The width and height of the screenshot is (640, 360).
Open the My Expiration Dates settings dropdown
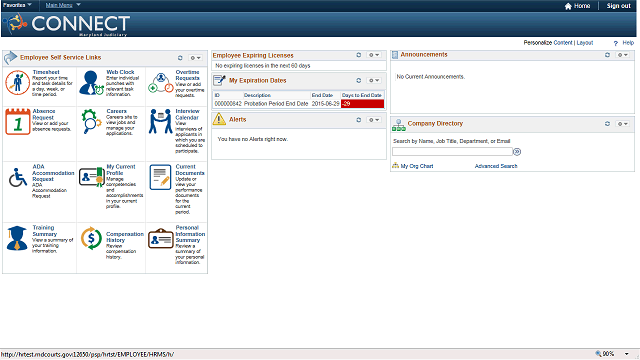[374, 80]
